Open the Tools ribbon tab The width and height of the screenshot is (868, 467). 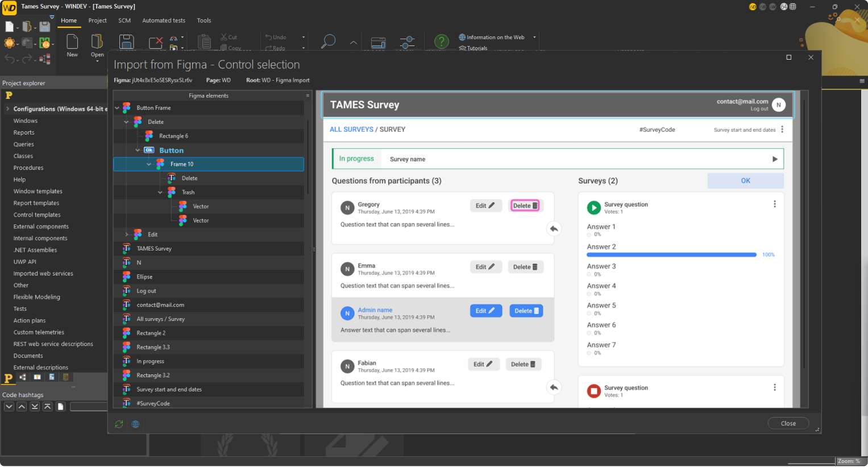(204, 20)
